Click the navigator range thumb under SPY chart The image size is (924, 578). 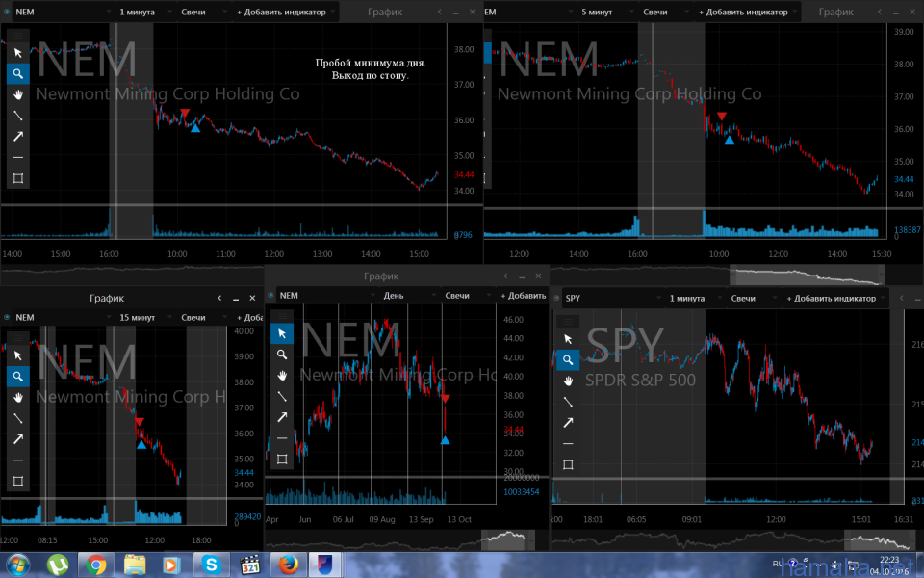880,539
